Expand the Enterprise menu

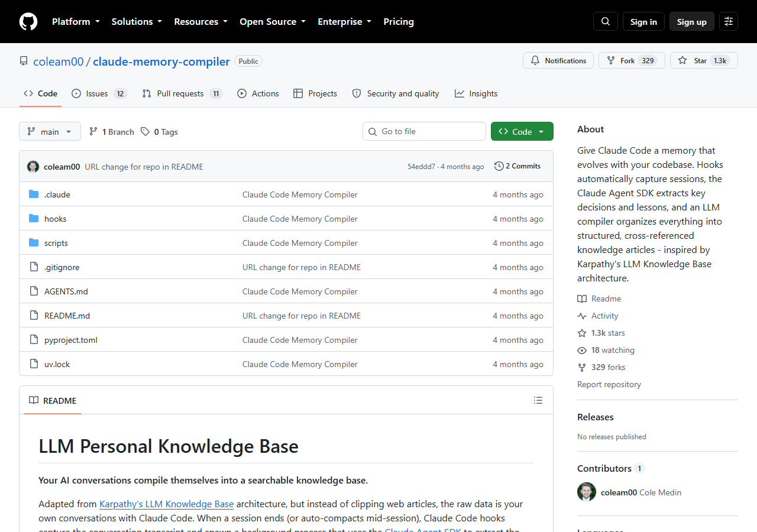pos(345,21)
